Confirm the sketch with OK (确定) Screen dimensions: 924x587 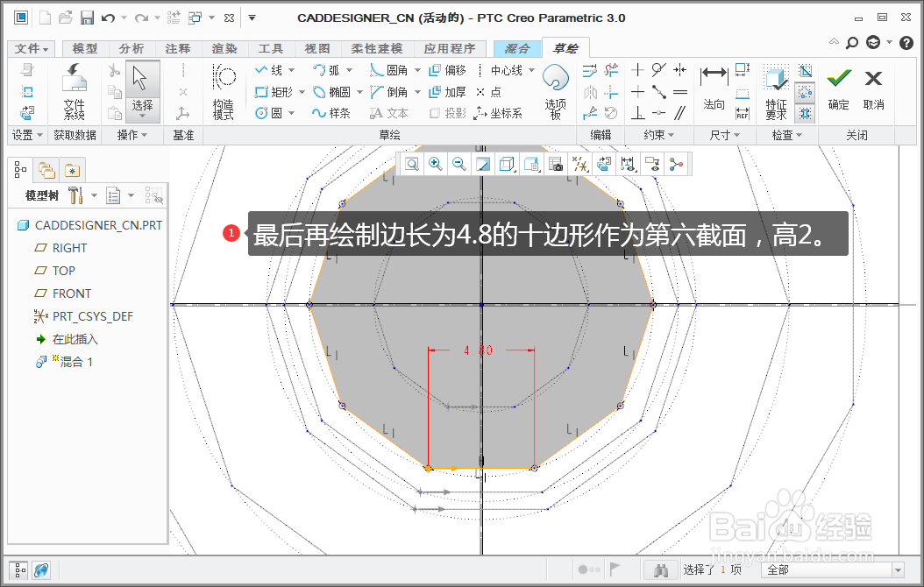[x=839, y=88]
